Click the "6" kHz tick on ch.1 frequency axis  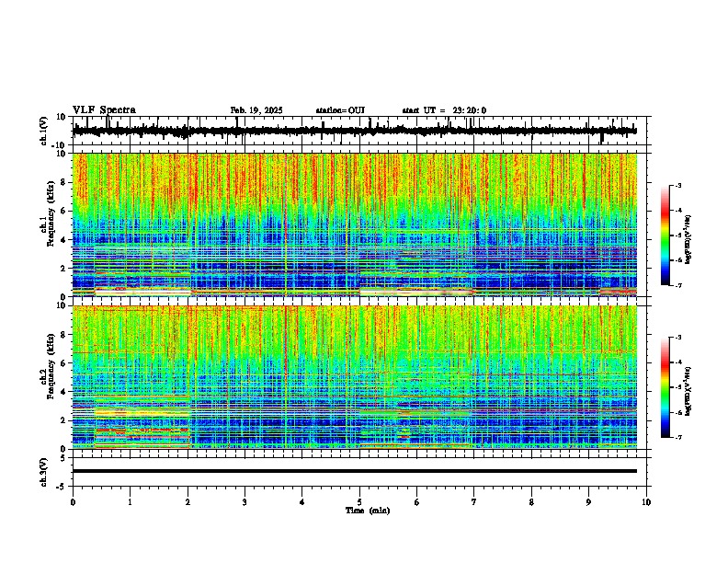point(63,212)
